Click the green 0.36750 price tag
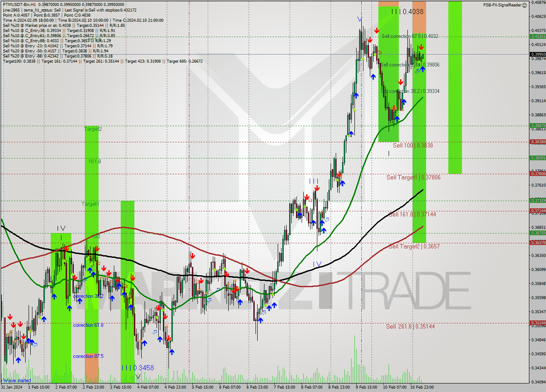The image size is (546, 392). click(537, 233)
